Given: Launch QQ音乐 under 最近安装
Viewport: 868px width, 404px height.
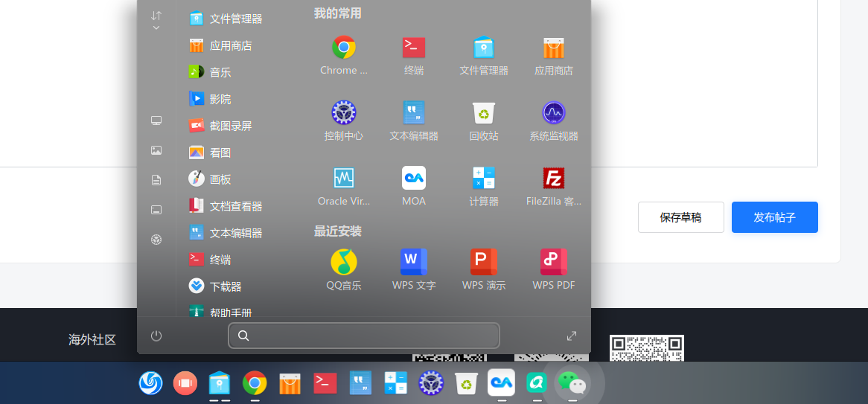Looking at the screenshot, I should pos(344,270).
